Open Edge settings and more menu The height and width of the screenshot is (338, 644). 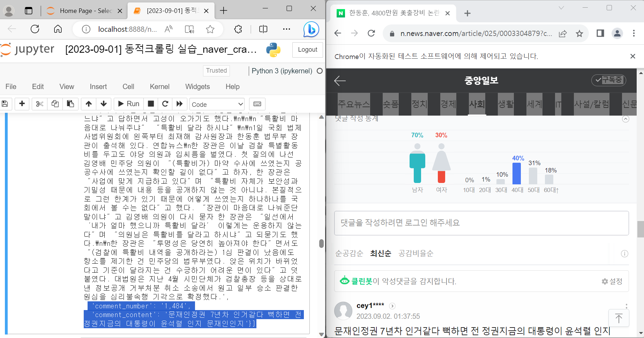286,29
